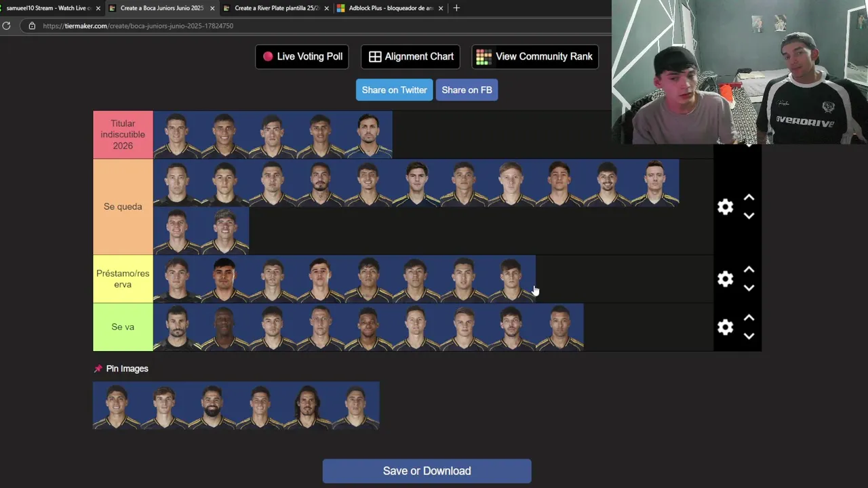This screenshot has height=488, width=868.
Task: Switch to the Adblock Plus tab
Action: tap(391, 8)
